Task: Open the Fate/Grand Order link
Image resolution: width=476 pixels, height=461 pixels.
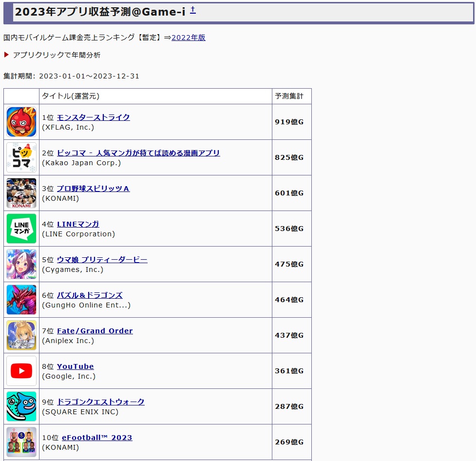Action: 95,330
